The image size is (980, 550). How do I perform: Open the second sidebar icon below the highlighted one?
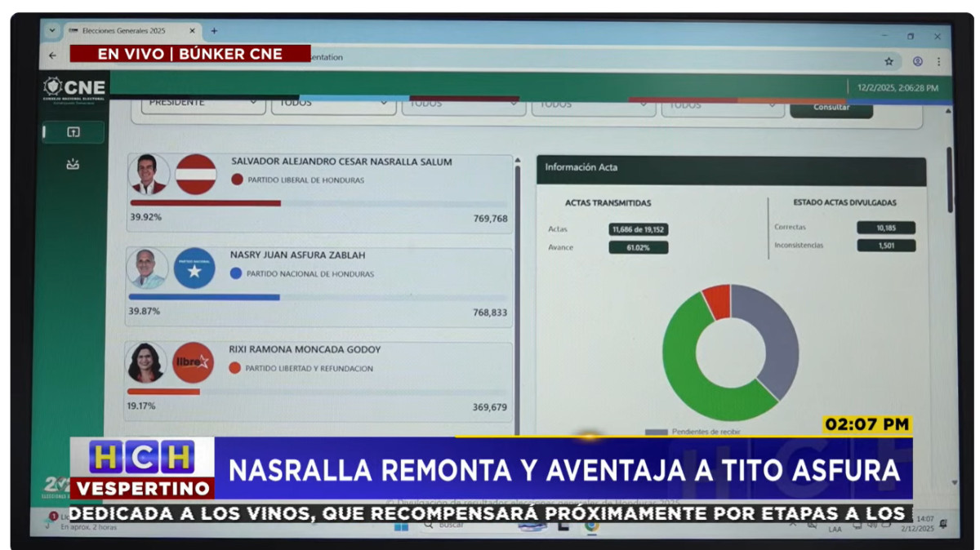[73, 165]
